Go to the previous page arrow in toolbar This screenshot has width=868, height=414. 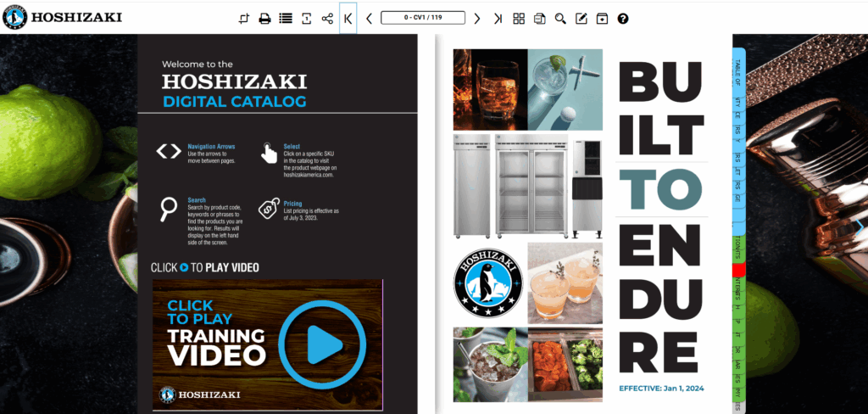click(x=370, y=19)
